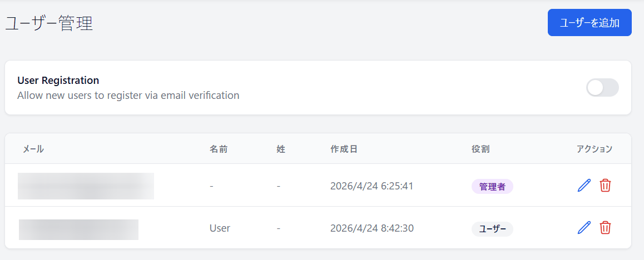Click the 2026/4/24 8:42:30 creation date
The height and width of the screenshot is (260, 644).
(x=371, y=228)
